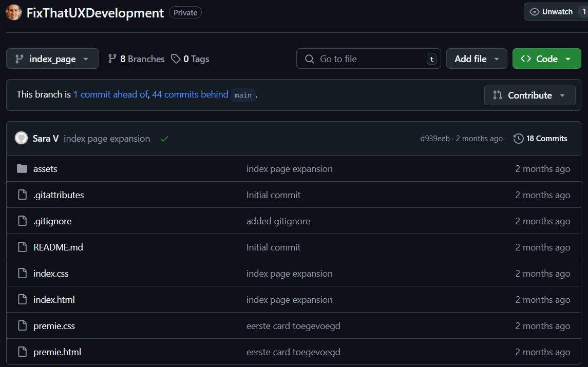
Task: Click the file icon beside .gitignore
Action: 22,221
